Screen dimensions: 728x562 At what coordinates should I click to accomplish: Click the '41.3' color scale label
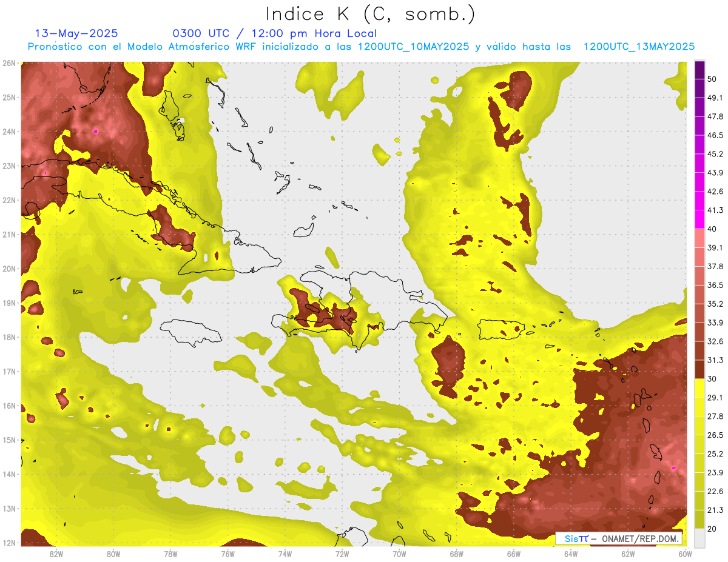[715, 210]
